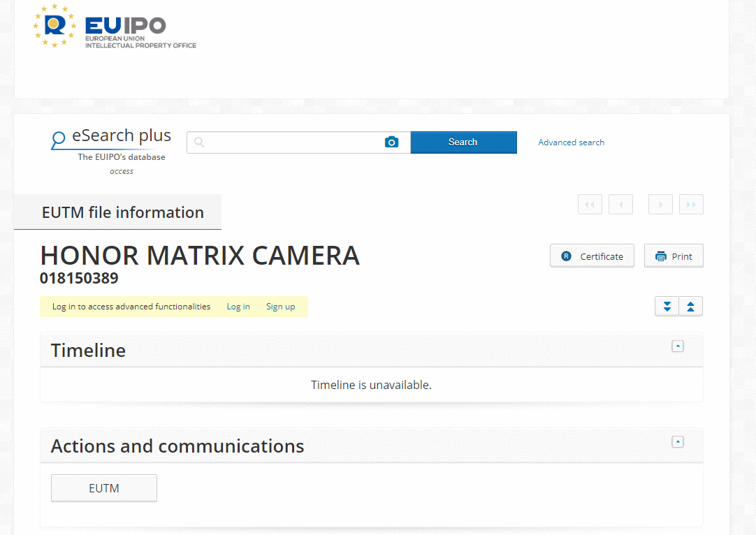Collapse the Actions and communications section
This screenshot has width=756, height=535.
[678, 442]
